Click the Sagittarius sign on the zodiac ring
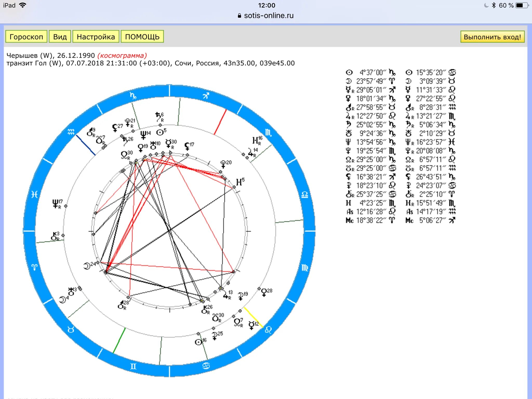 pos(206,96)
